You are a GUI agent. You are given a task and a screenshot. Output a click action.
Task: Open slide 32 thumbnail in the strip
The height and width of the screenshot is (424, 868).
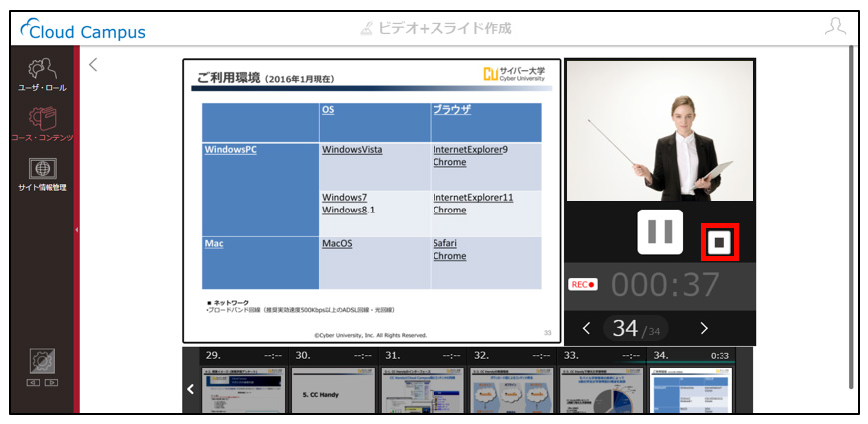[512, 390]
